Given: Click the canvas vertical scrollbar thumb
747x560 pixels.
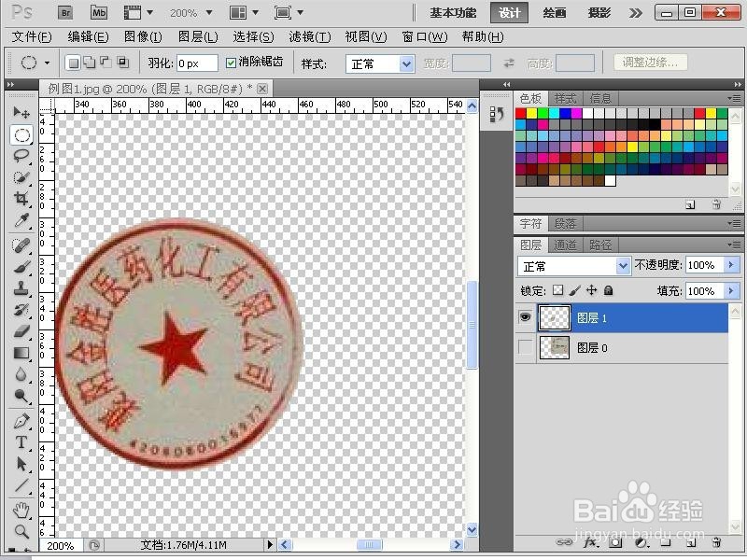Looking at the screenshot, I should click(472, 325).
